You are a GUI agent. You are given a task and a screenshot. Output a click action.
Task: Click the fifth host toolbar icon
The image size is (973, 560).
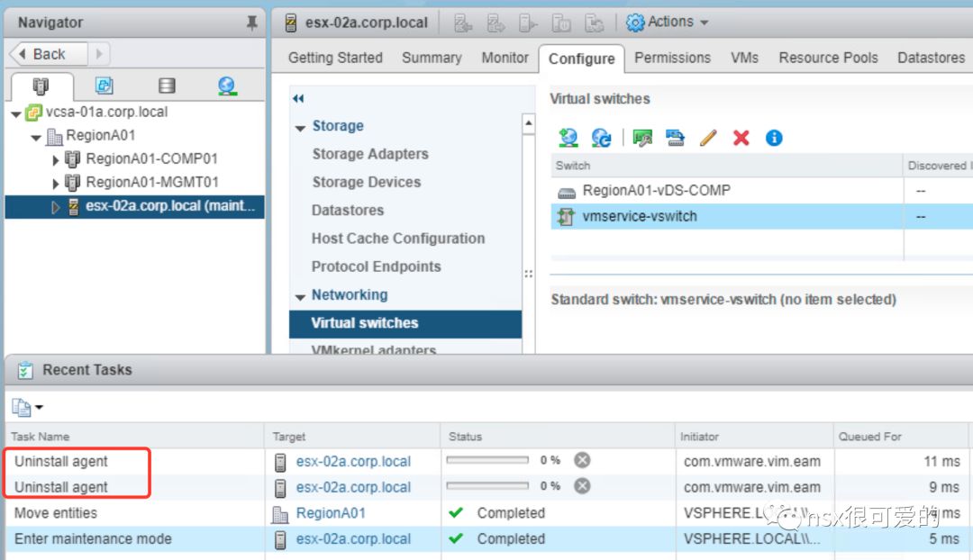click(x=594, y=23)
